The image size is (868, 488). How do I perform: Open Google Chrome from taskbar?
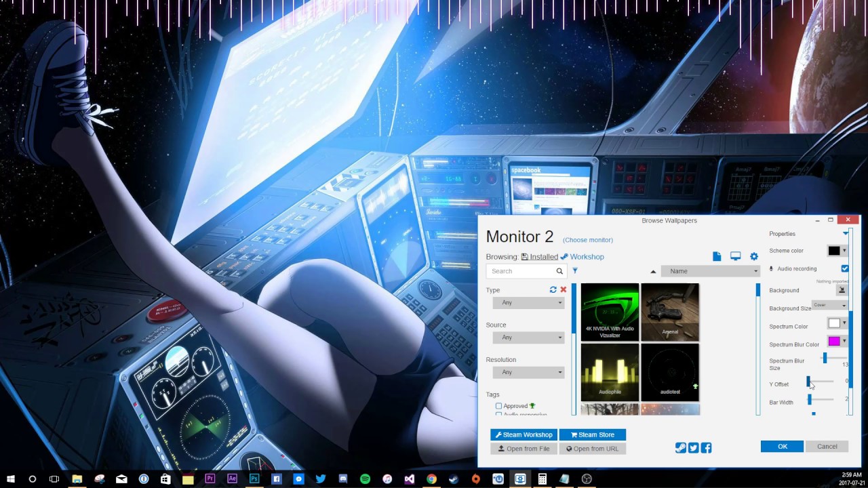(431, 479)
